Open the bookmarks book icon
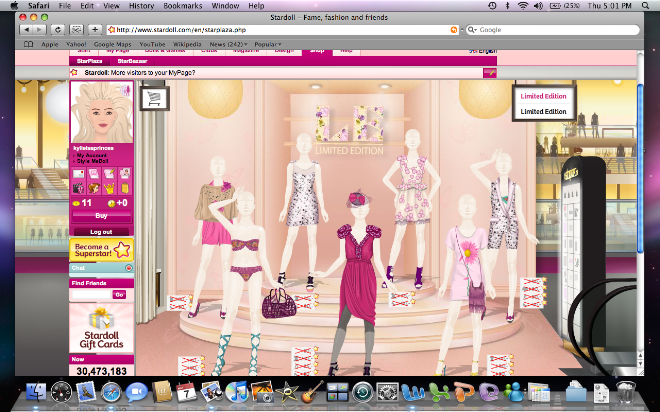 coord(28,44)
